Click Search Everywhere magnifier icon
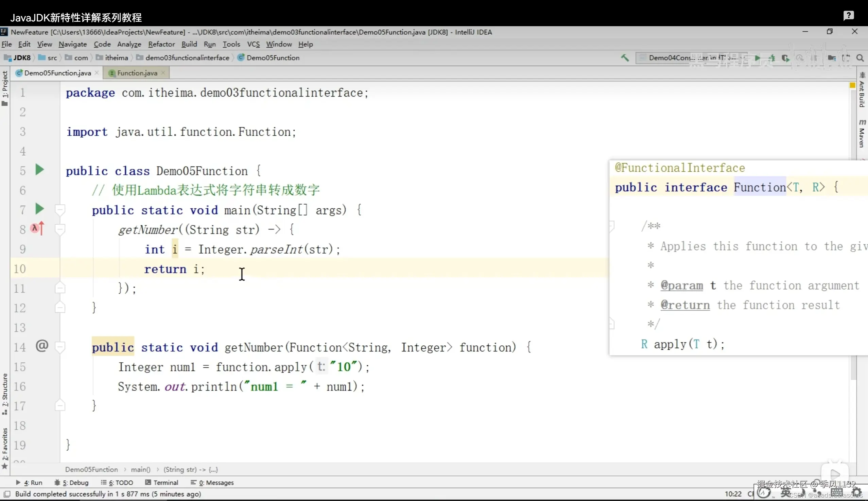The height and width of the screenshot is (501, 868). coord(860,58)
